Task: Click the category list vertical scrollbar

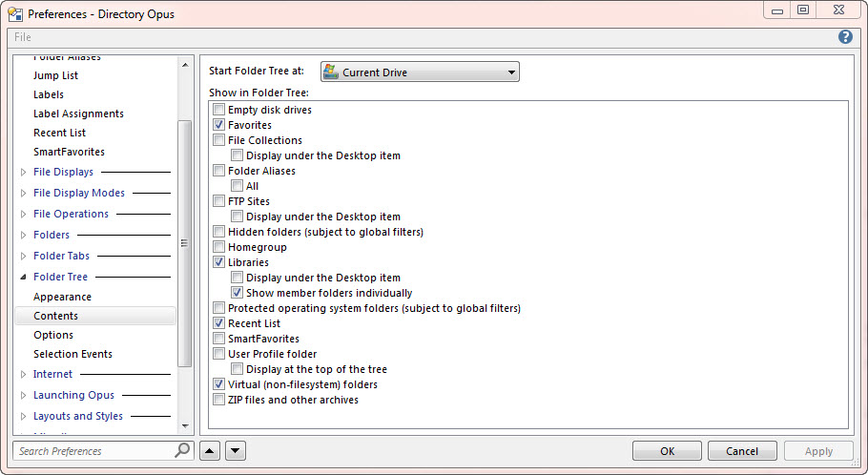Action: [x=185, y=243]
